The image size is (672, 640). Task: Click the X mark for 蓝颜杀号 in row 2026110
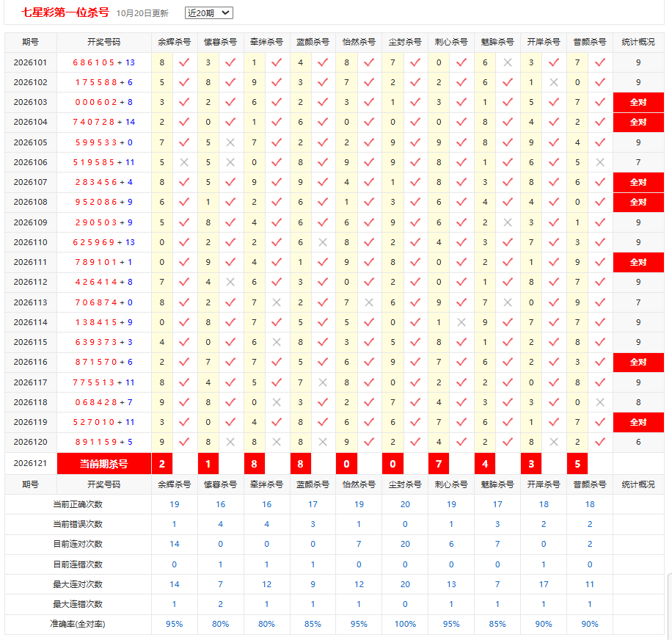(323, 242)
